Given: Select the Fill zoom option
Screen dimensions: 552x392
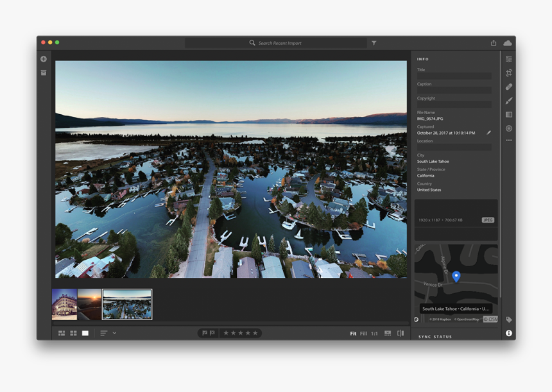Looking at the screenshot, I should click(364, 334).
